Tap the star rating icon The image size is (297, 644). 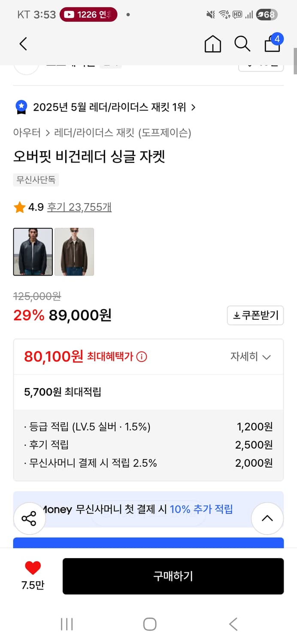coord(19,207)
